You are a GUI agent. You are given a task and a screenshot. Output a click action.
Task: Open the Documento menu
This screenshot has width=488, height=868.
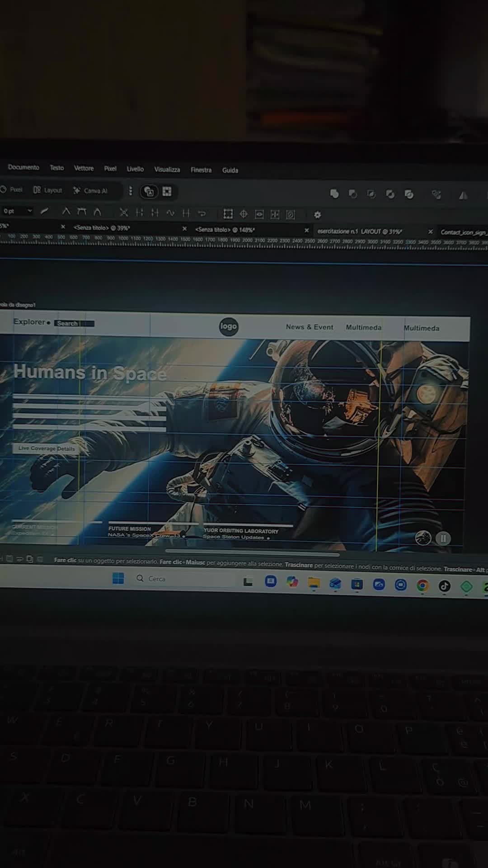pos(23,167)
